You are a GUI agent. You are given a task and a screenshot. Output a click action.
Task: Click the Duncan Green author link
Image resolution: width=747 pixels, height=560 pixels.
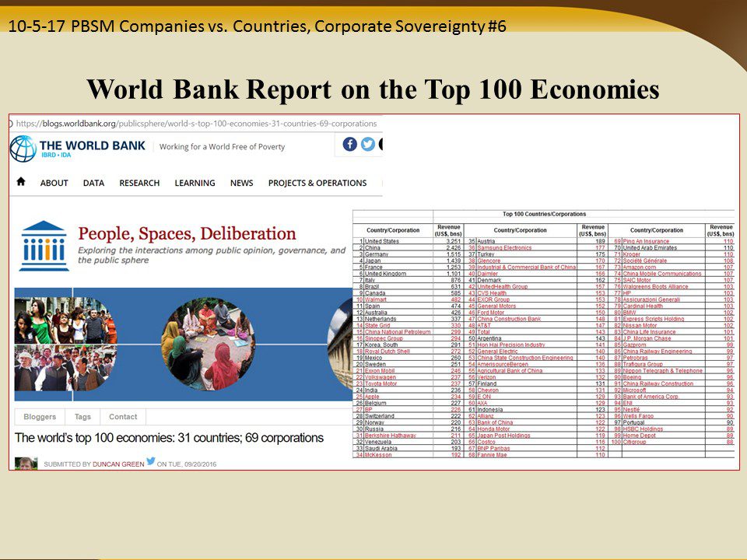[118, 464]
